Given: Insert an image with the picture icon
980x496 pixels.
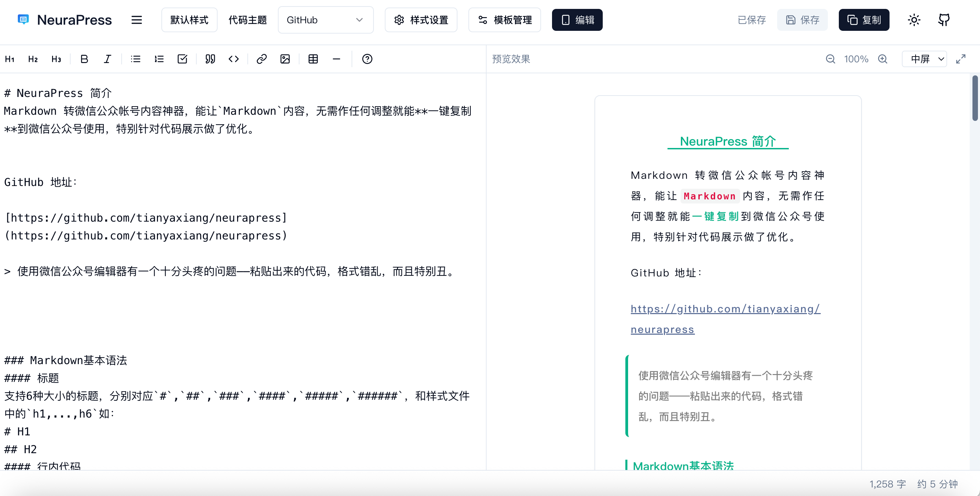Looking at the screenshot, I should (285, 59).
